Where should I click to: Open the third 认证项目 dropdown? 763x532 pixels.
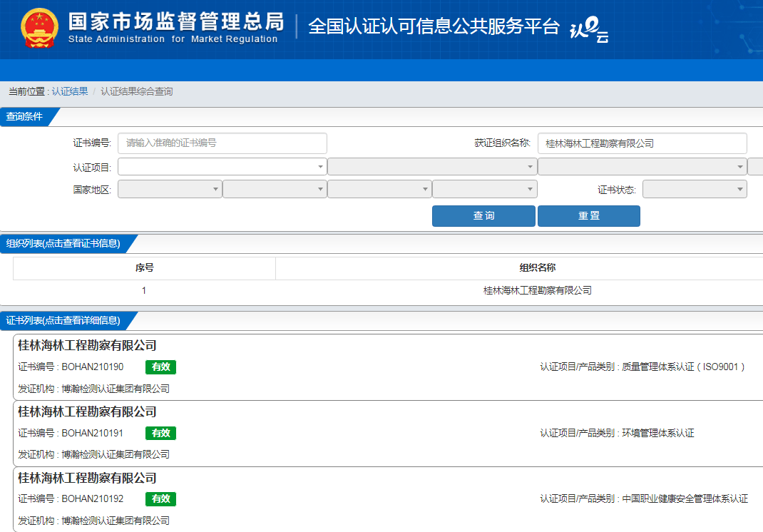pos(642,167)
